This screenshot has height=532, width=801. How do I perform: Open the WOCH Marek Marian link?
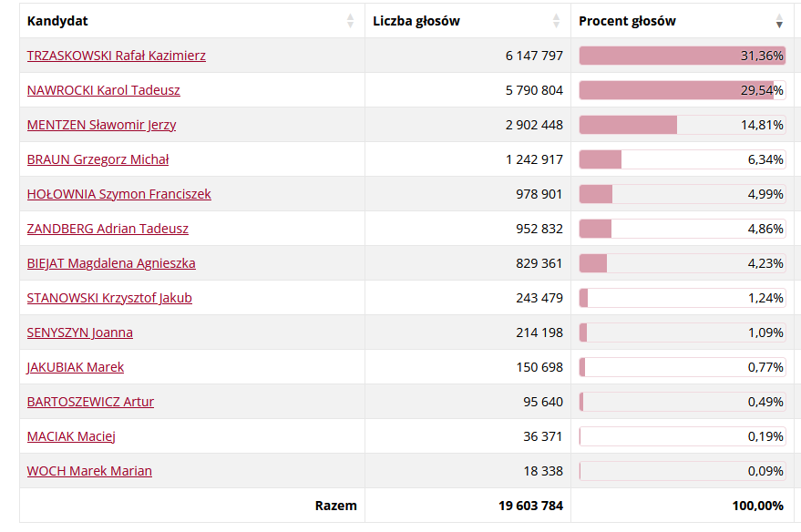89,471
